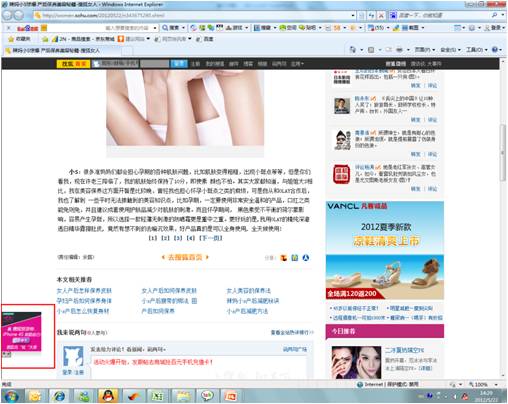
Task: Open QQ penguin from the taskbar
Action: tap(108, 396)
